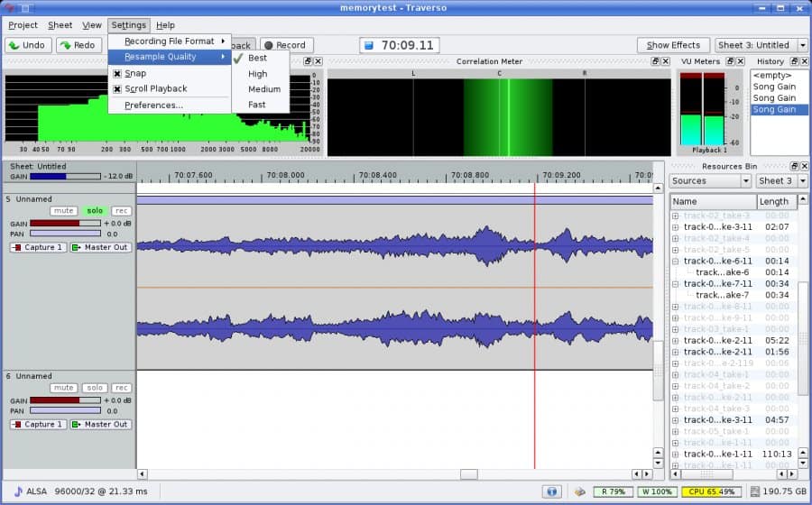Click the Show Effects button
Screen dimensions: 812x505
pyautogui.click(x=673, y=45)
